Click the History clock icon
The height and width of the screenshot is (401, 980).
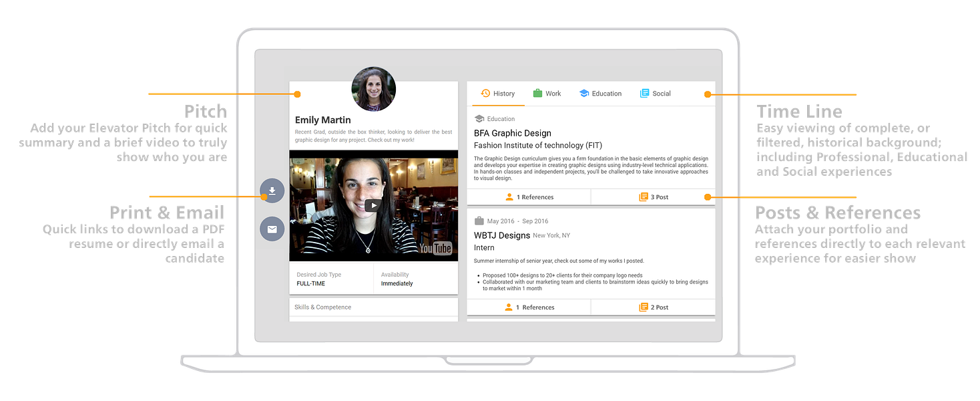[x=486, y=94]
